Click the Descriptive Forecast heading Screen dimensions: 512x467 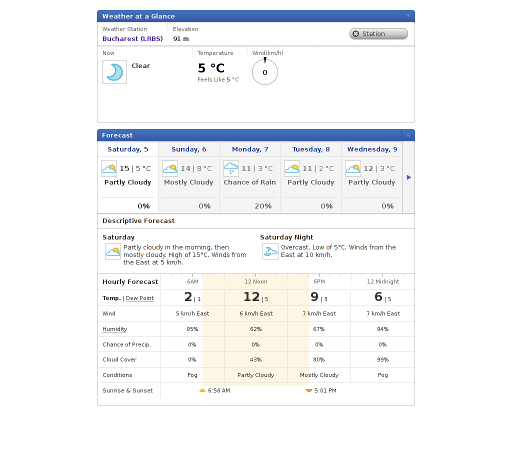coord(138,221)
